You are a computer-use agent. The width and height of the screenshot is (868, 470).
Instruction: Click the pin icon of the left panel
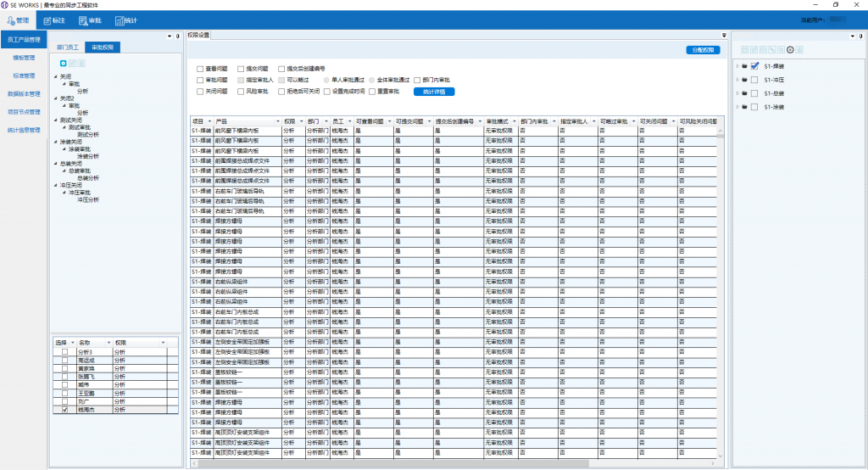pos(177,36)
